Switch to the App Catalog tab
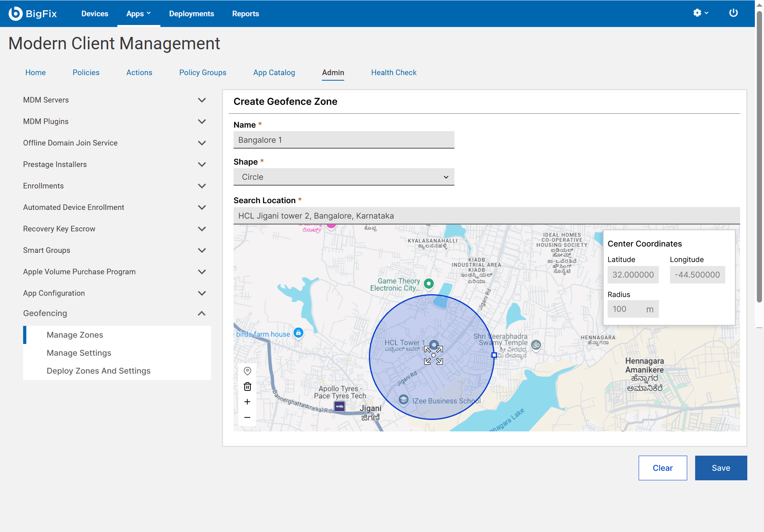The height and width of the screenshot is (532, 764). click(274, 72)
